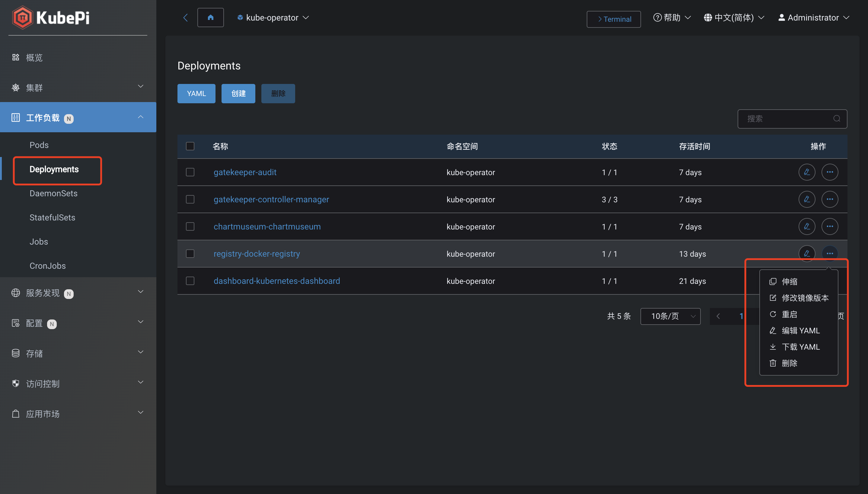This screenshot has width=868, height=494.
Task: Check the gatekeeper-controller-manager row checkbox
Action: pos(190,199)
